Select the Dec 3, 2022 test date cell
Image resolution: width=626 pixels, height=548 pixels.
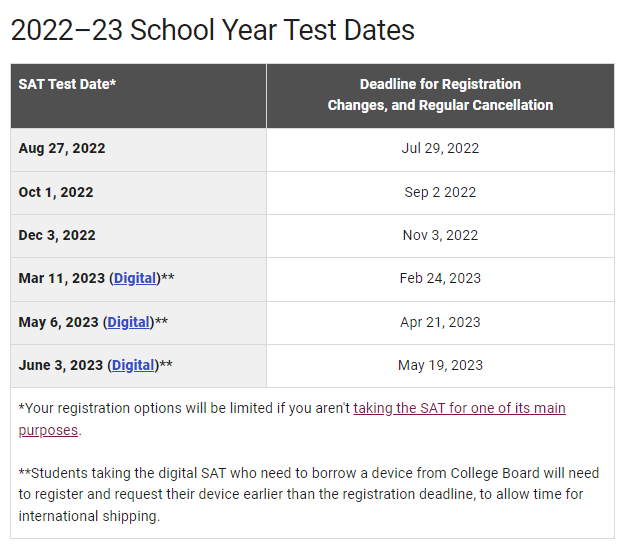point(57,235)
